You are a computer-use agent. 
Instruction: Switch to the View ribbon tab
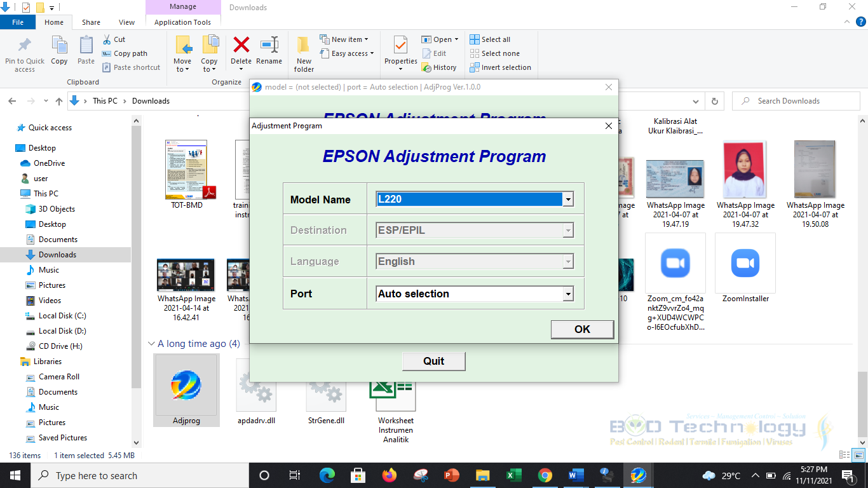pyautogui.click(x=127, y=22)
